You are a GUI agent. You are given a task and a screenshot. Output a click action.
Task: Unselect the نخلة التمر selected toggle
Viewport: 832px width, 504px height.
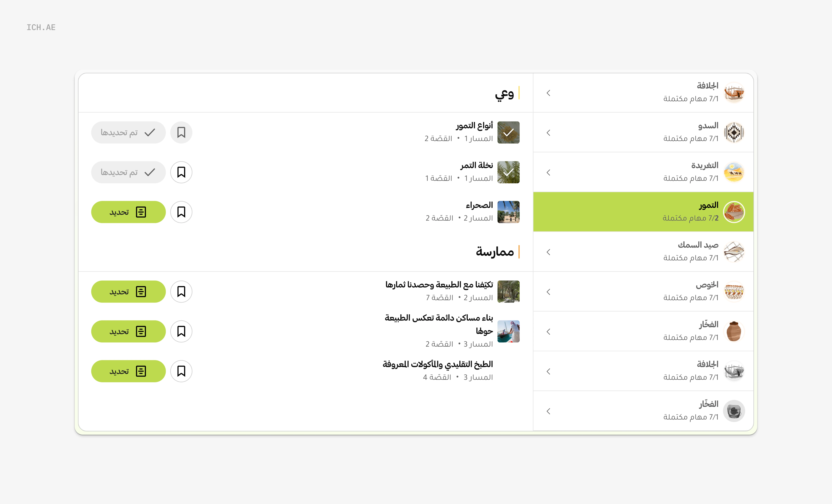coord(128,172)
